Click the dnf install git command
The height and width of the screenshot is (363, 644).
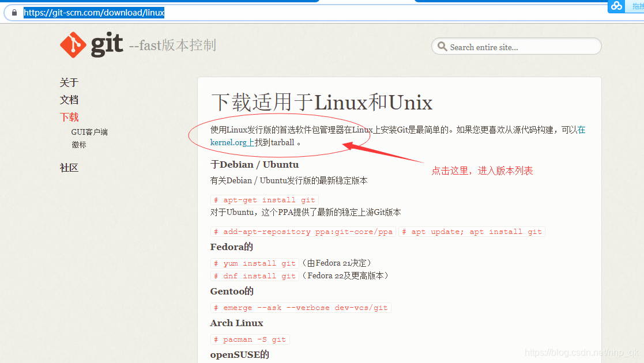pyautogui.click(x=255, y=276)
